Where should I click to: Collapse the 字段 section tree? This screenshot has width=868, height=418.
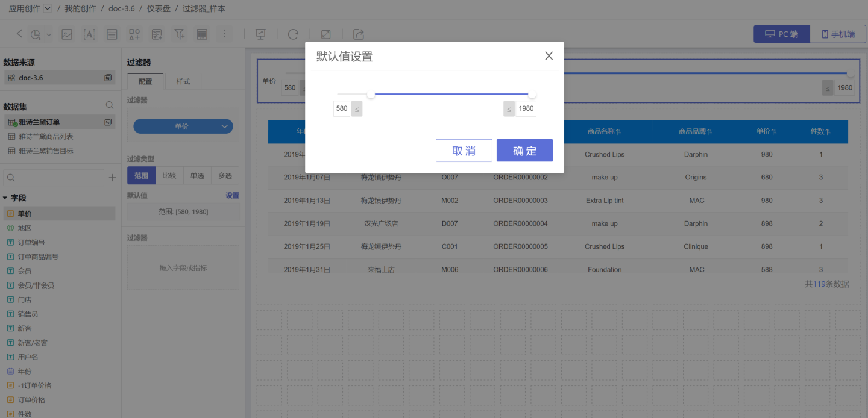5,198
